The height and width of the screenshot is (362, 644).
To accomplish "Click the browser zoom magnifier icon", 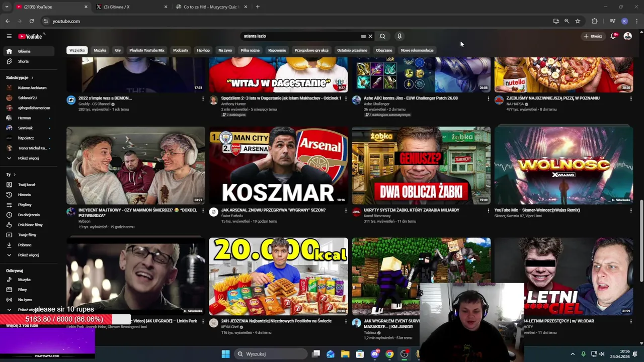I will tap(567, 21).
